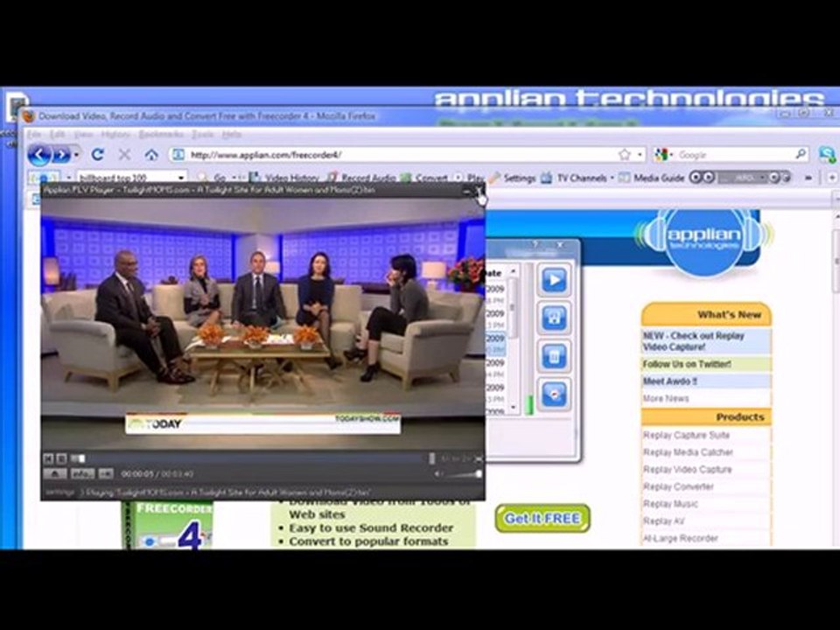Click the speaker mute icon in FLV player
Screen dimensions: 840x630
pyautogui.click(x=438, y=474)
